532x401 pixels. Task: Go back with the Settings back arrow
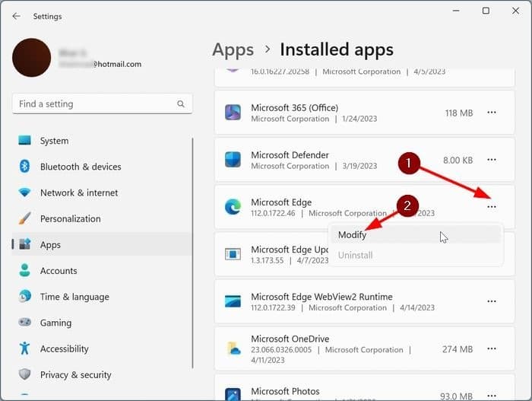click(x=16, y=16)
